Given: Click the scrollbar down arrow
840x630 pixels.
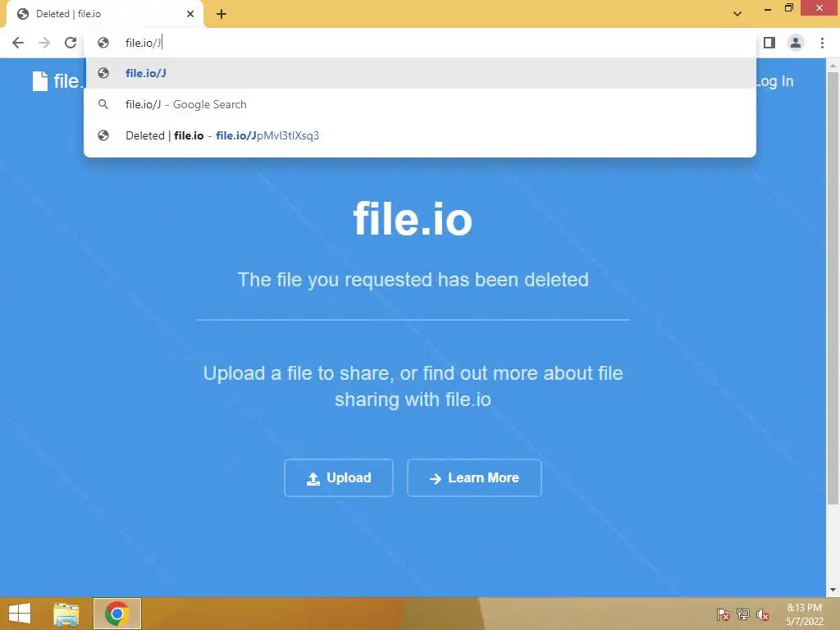Looking at the screenshot, I should click(833, 591).
